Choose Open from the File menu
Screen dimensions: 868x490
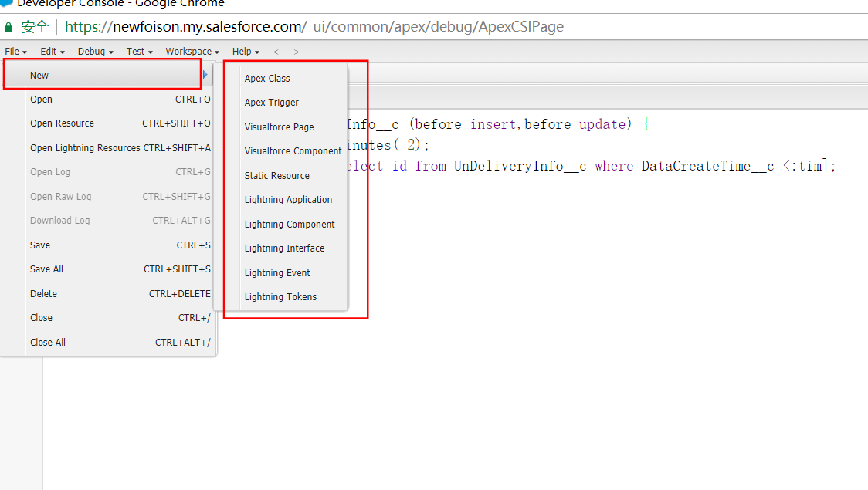[x=108, y=100]
